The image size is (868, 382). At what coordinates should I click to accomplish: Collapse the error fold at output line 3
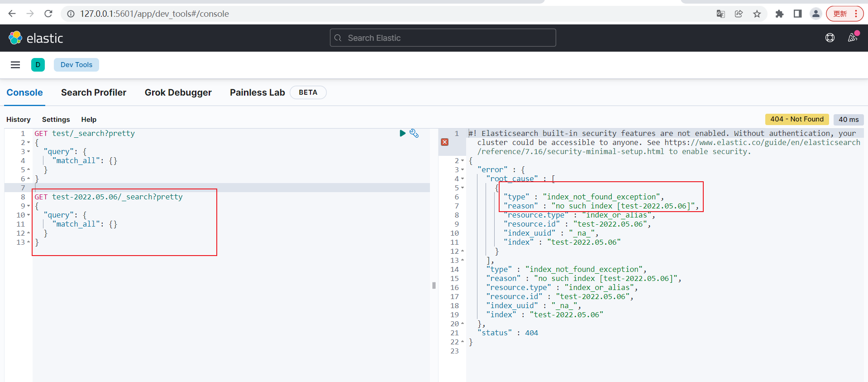[463, 170]
